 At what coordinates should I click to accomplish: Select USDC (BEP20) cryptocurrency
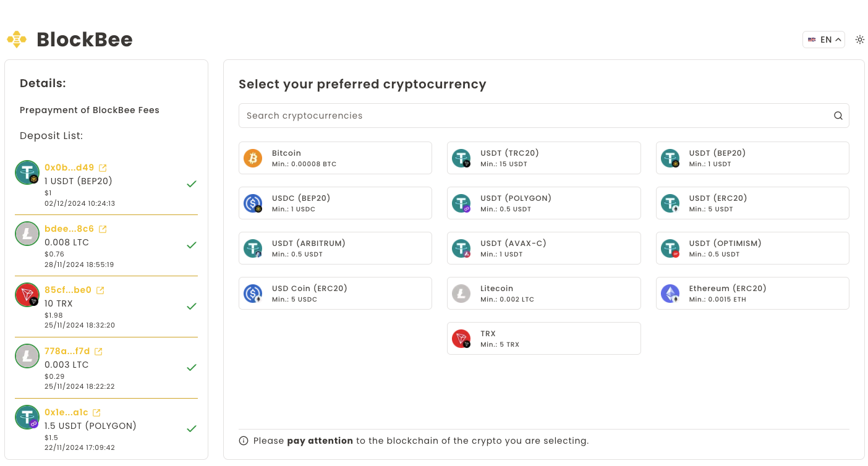point(335,203)
